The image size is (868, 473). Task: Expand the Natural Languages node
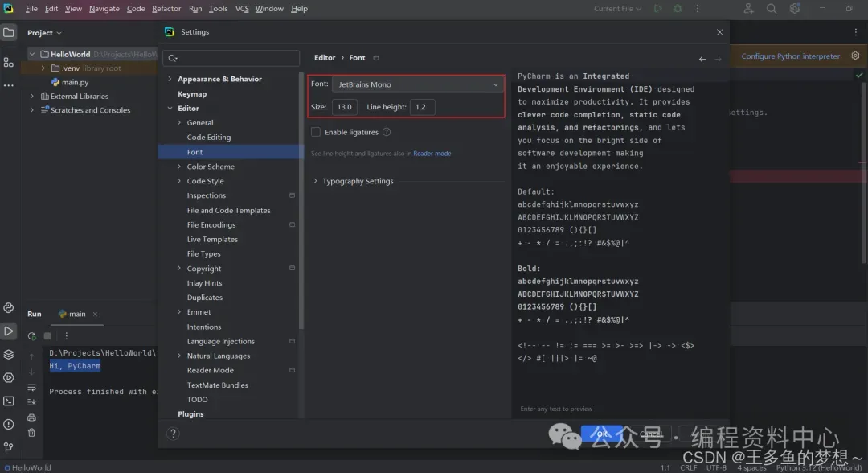point(178,356)
